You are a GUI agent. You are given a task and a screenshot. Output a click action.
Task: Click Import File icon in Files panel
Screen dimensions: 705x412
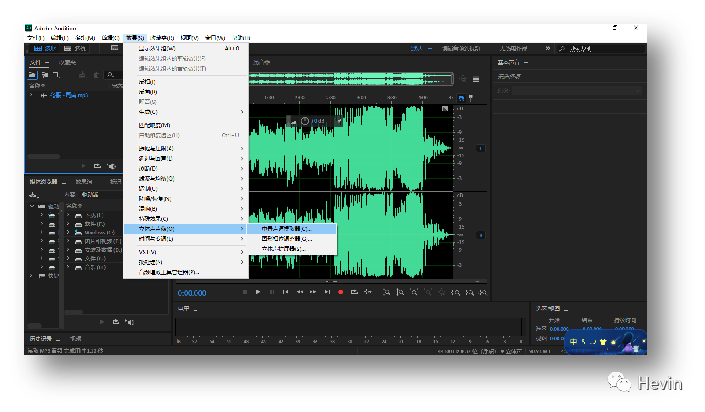point(45,75)
